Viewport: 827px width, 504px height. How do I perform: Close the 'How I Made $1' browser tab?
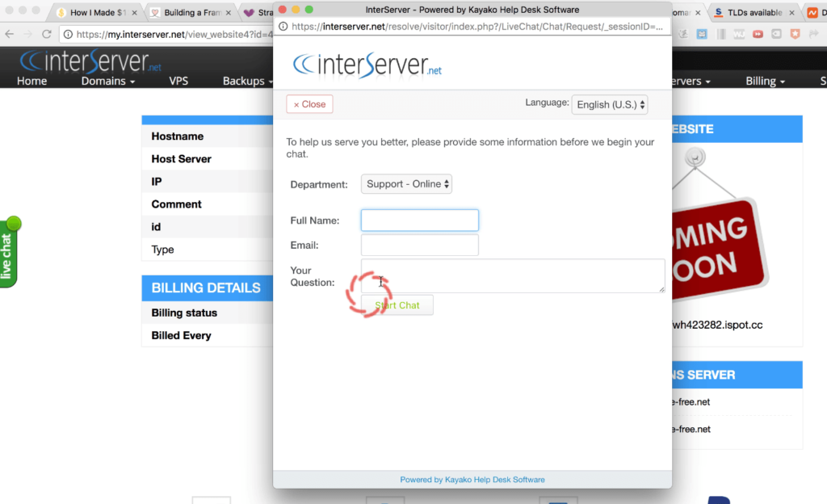135,13
